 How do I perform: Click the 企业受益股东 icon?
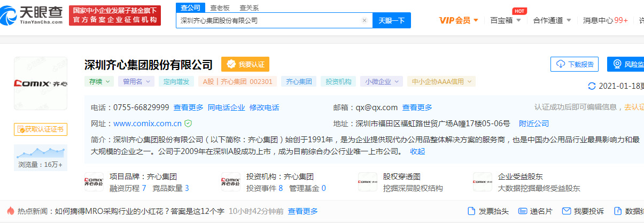(x=483, y=182)
